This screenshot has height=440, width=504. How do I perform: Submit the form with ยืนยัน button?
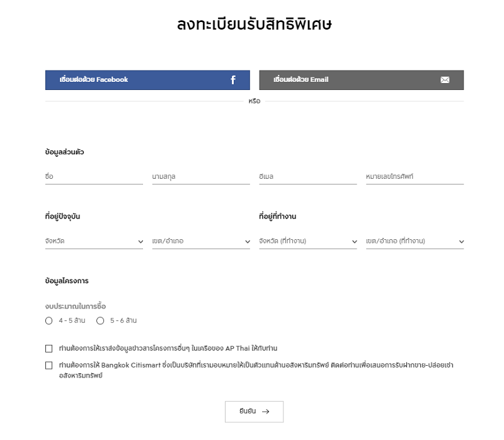(x=255, y=412)
